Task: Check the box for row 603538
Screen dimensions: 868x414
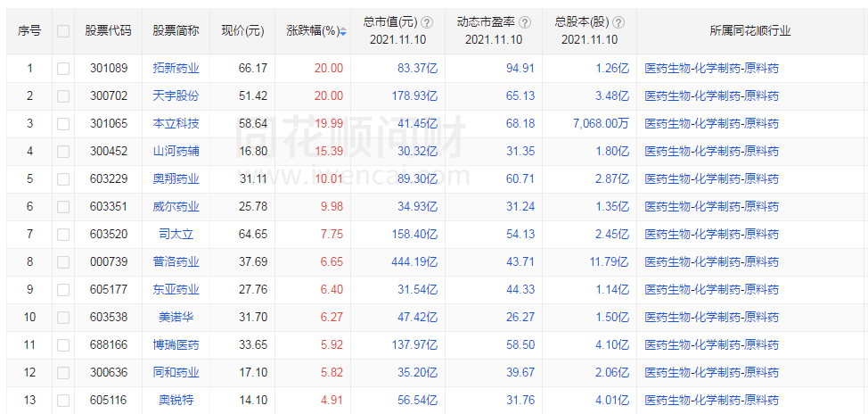Action: (63, 318)
